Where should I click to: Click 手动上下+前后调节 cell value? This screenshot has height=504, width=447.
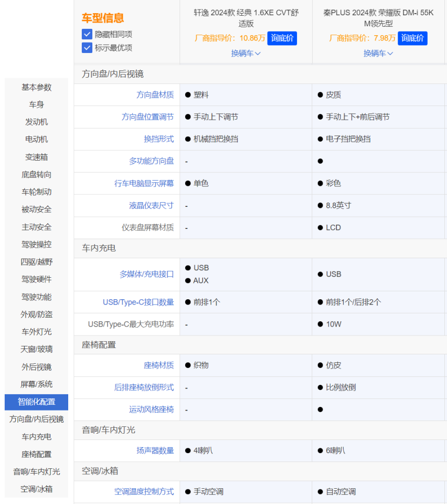coord(358,117)
